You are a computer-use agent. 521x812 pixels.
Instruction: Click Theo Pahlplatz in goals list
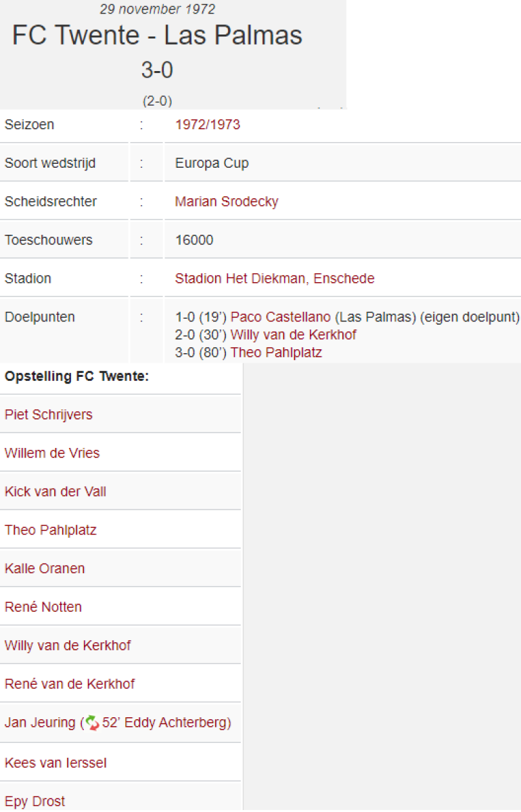pyautogui.click(x=276, y=353)
